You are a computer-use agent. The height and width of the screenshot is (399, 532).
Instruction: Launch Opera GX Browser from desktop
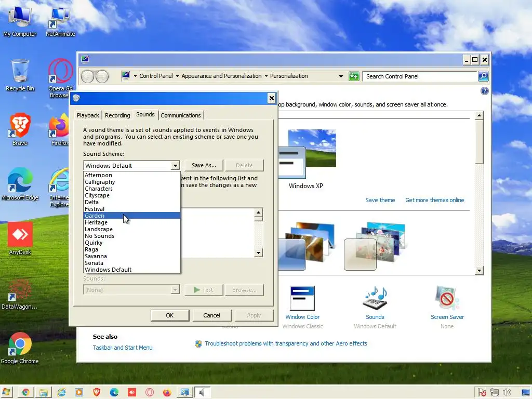(x=60, y=78)
